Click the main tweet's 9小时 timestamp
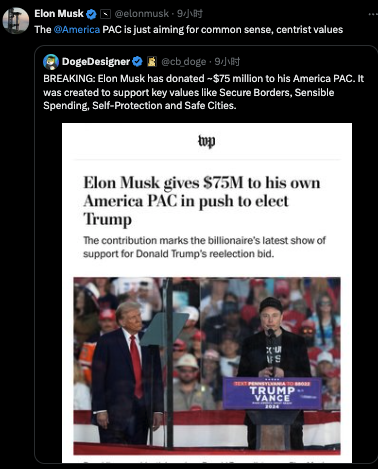This screenshot has height=469, width=378. (190, 14)
